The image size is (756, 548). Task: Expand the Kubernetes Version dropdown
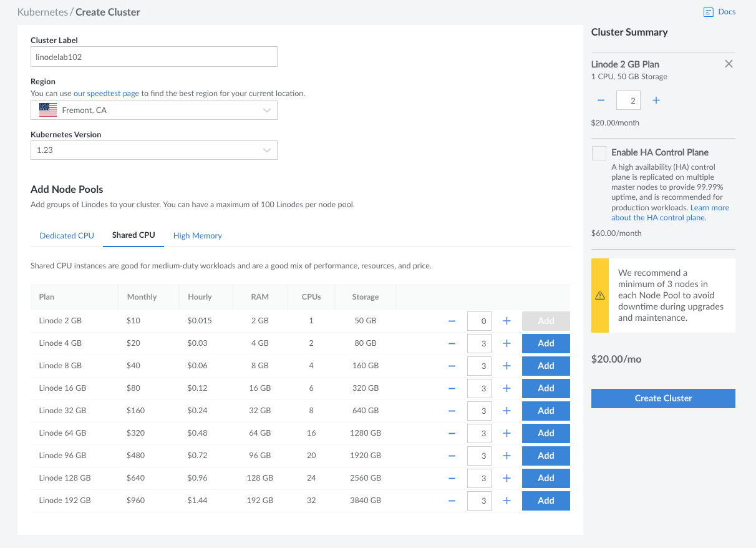tap(153, 150)
